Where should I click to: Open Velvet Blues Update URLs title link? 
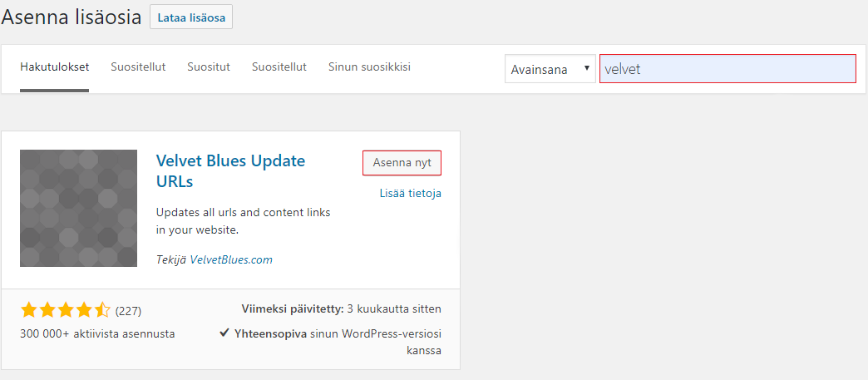(230, 171)
